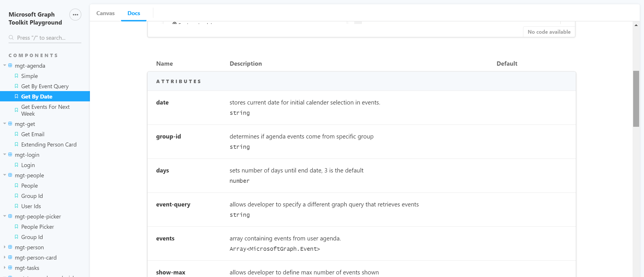This screenshot has height=277, width=644.
Task: Click the mgt-person-card component grid icon
Action: [10, 257]
